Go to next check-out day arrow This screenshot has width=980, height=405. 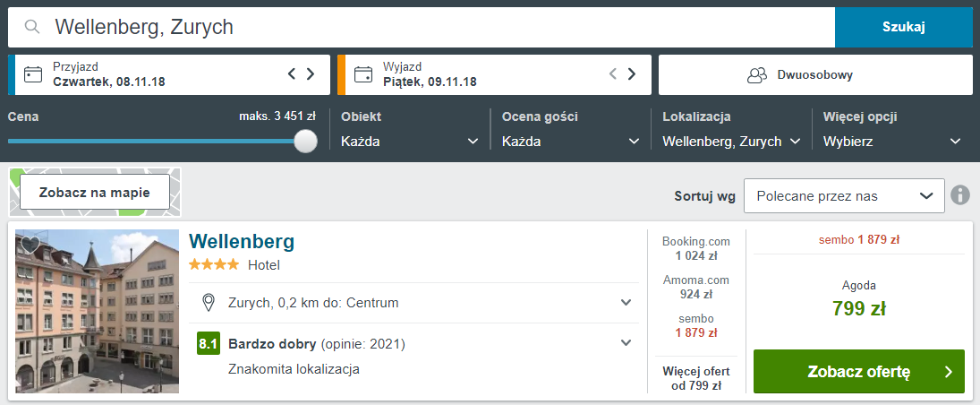click(632, 74)
